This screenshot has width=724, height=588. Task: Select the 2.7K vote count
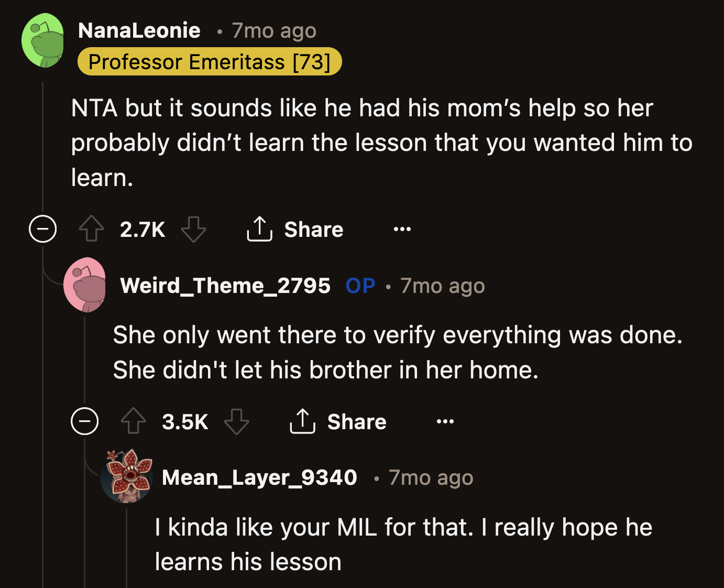pos(142,229)
